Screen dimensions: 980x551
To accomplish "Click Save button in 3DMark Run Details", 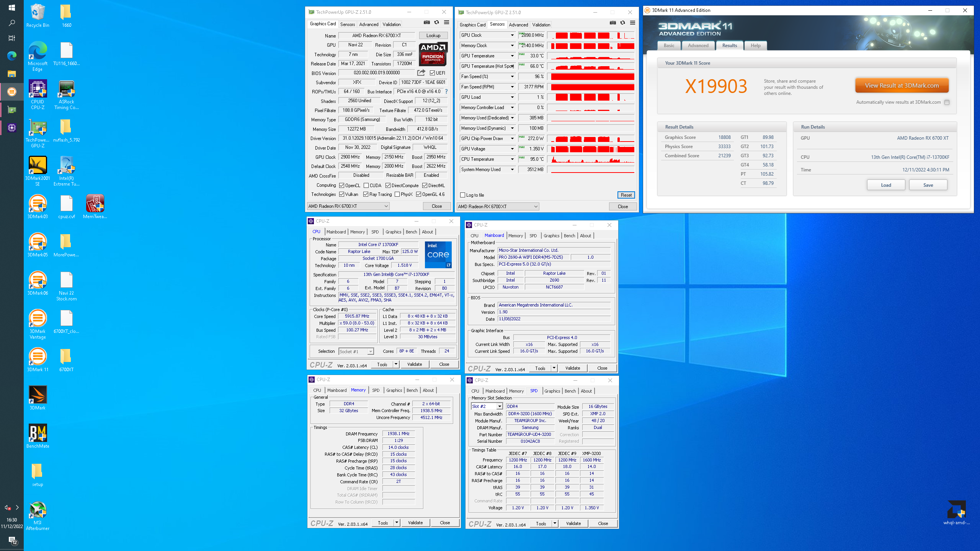I will [x=928, y=185].
